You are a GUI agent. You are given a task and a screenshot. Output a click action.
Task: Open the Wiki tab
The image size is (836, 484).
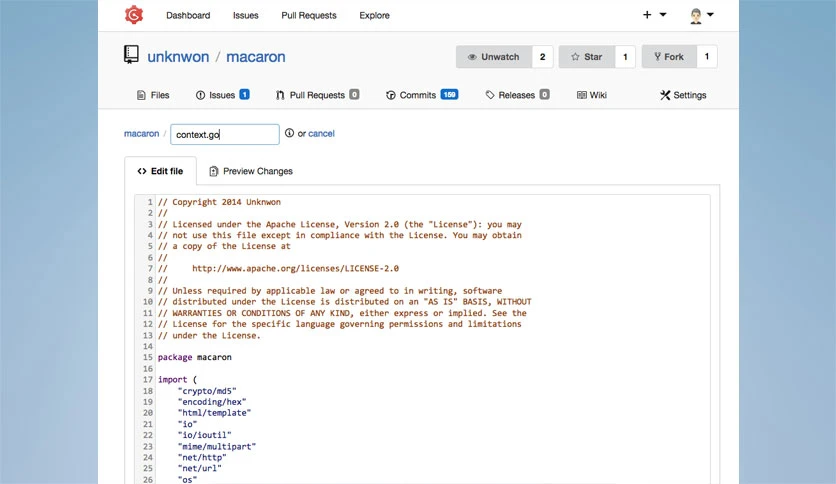(x=592, y=95)
